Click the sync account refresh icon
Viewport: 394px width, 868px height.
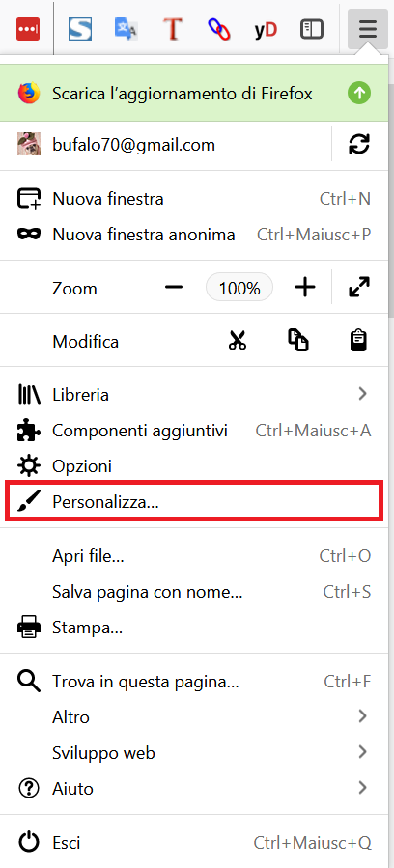359,145
